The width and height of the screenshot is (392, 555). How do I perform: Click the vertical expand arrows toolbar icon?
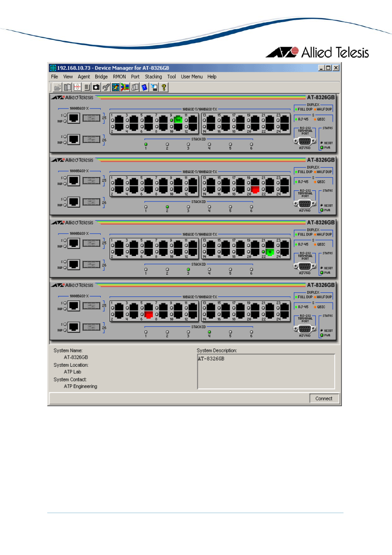(x=77, y=87)
